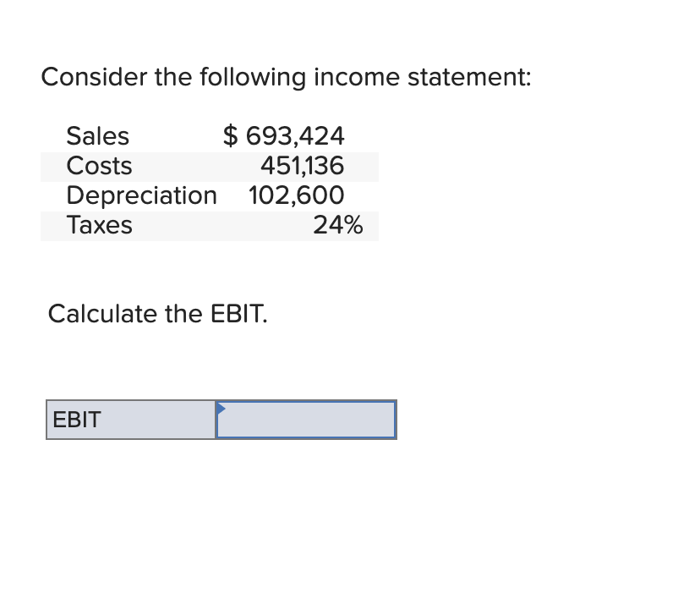Click shaded Costs row between label and amount

click(x=196, y=167)
